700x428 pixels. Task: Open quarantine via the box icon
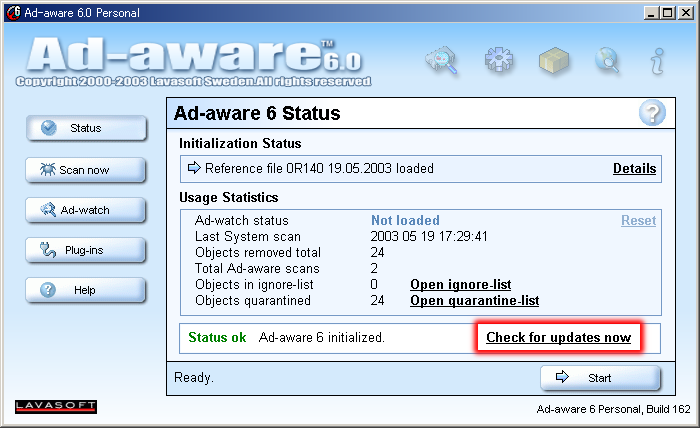[554, 60]
